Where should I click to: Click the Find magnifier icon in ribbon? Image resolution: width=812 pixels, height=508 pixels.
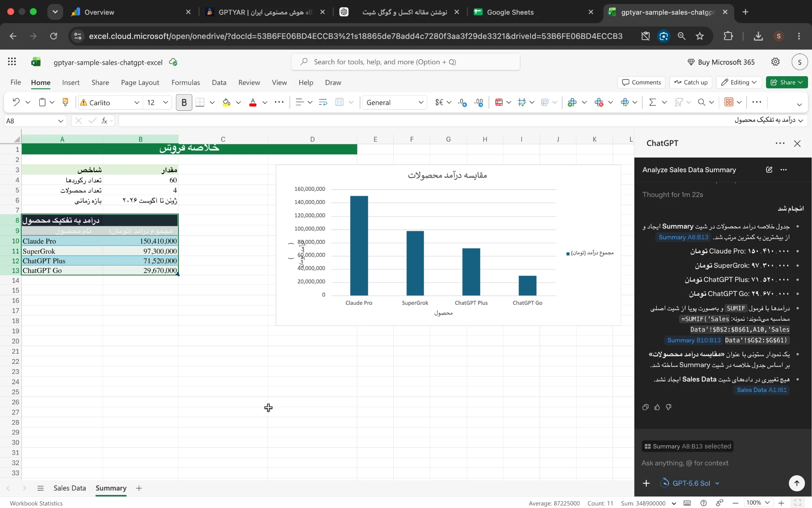click(701, 102)
